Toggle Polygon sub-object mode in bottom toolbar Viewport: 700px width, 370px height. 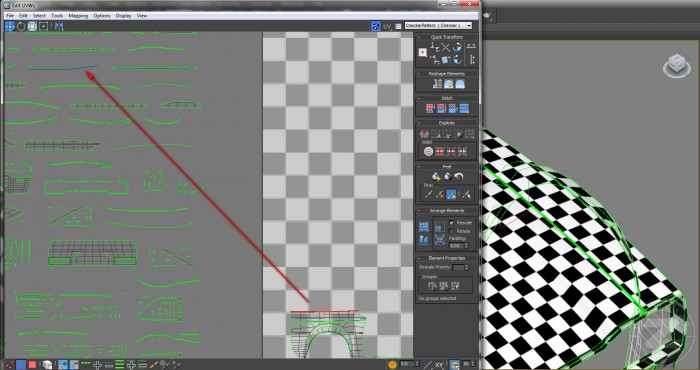(x=32, y=365)
